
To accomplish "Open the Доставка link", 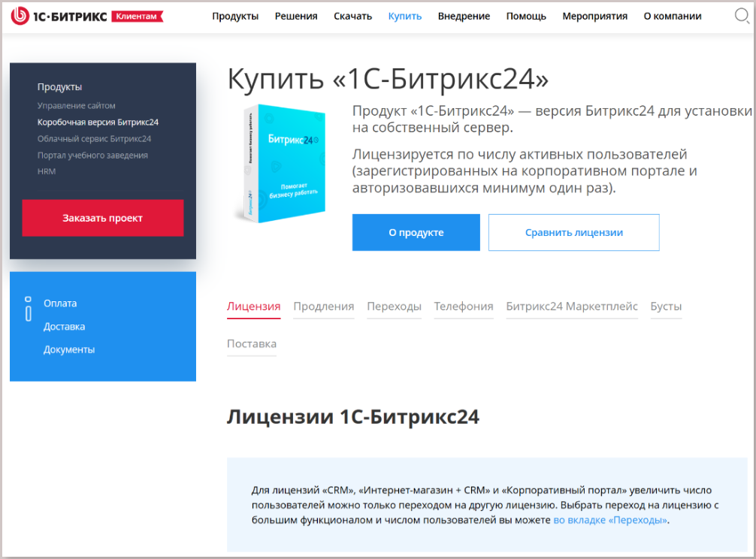I will pos(64,326).
